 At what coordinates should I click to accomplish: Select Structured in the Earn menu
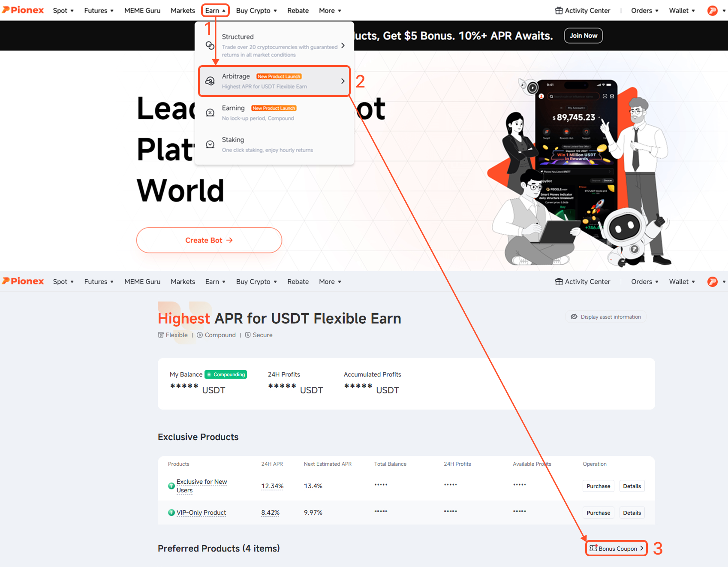[274, 45]
